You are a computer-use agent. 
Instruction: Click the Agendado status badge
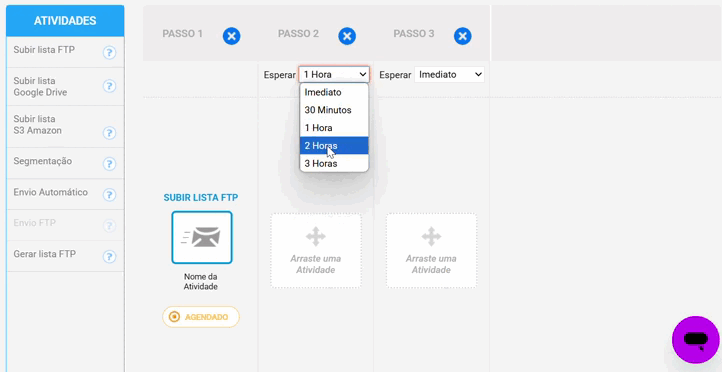[201, 317]
